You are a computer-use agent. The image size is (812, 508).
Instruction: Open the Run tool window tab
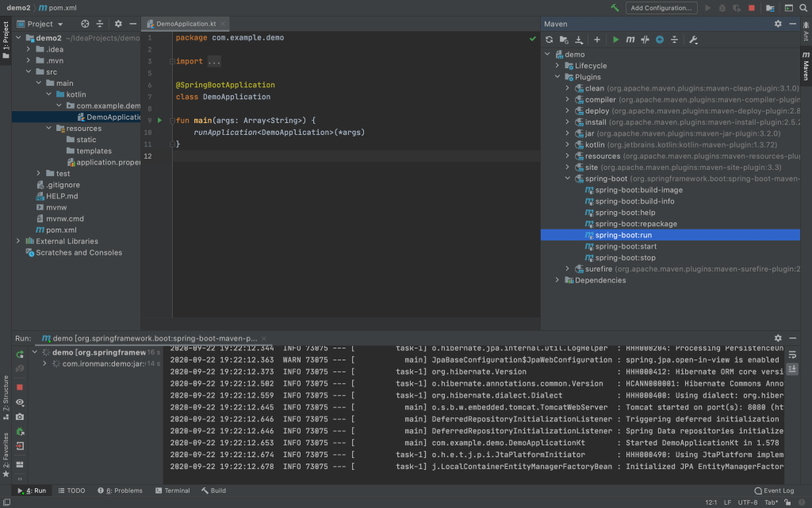coord(32,491)
